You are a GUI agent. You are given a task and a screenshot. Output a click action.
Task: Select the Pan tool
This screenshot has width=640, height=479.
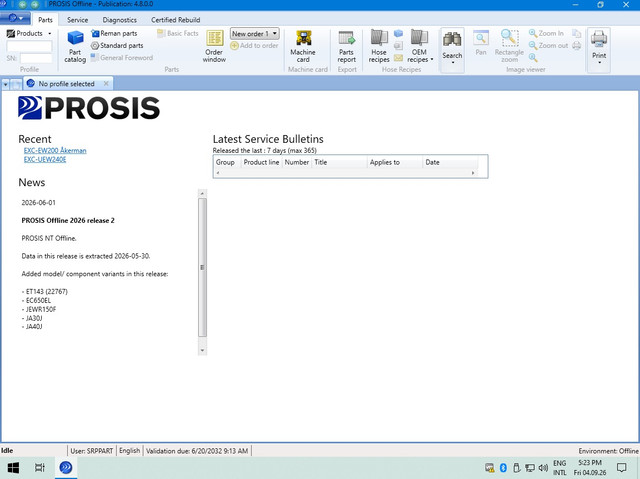tap(481, 43)
